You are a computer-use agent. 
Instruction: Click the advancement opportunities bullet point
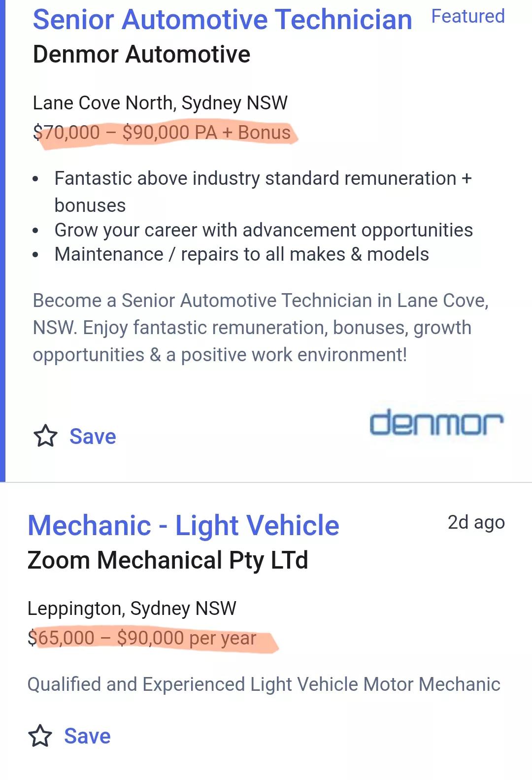(264, 230)
